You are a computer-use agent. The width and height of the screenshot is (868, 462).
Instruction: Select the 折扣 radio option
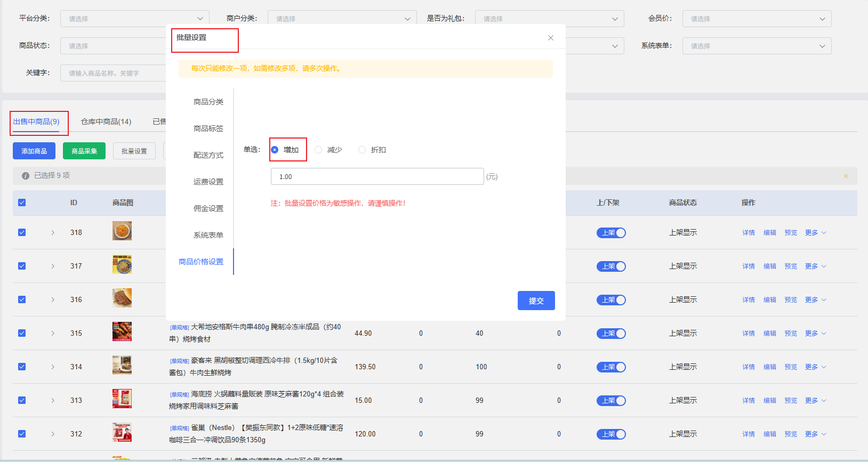(362, 150)
